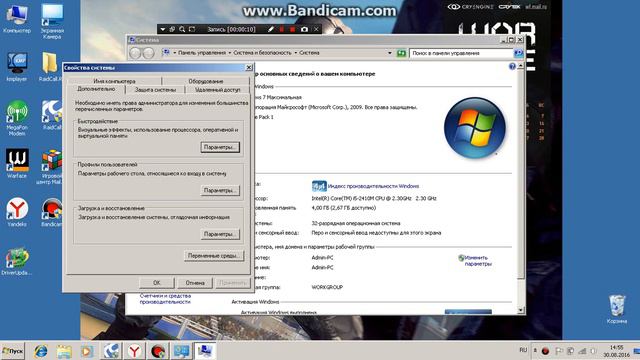640x360 pixels.
Task: Open Индекс производительности Windows link
Action: click(373, 186)
